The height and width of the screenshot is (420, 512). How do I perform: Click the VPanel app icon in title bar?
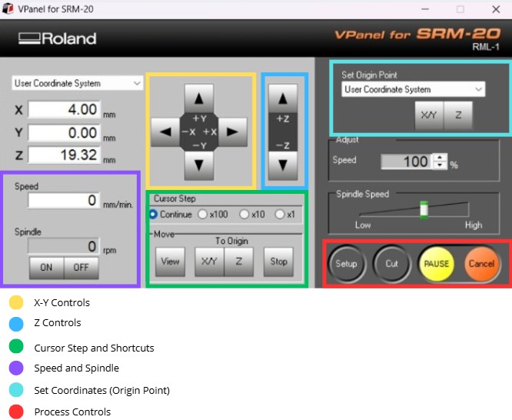(8, 8)
